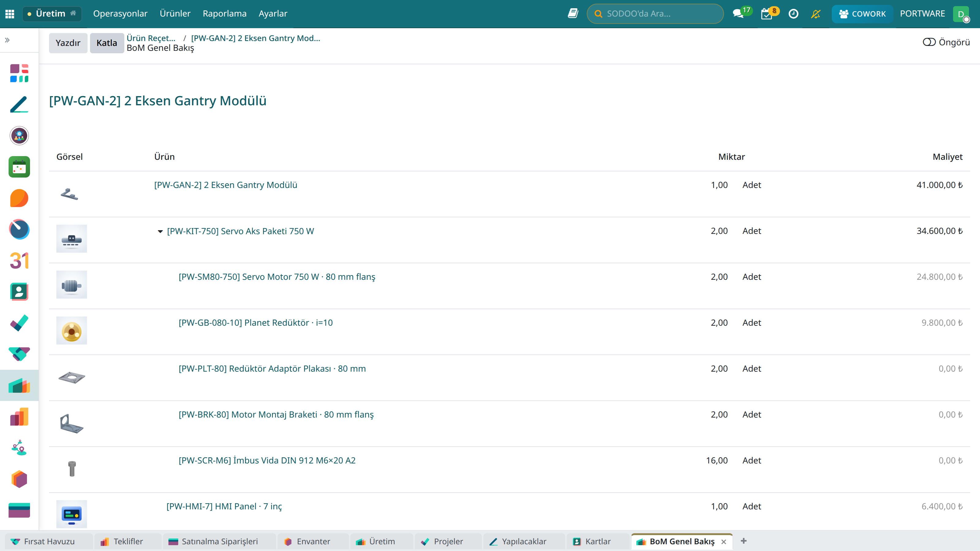980x551 pixels.
Task: Click the Katla button
Action: [x=107, y=43]
